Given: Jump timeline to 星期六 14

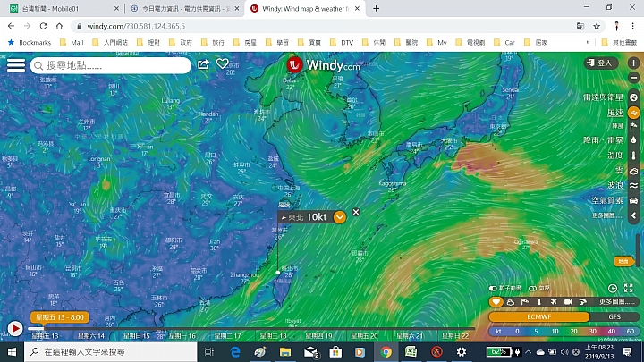Looking at the screenshot, I should coord(90,336).
